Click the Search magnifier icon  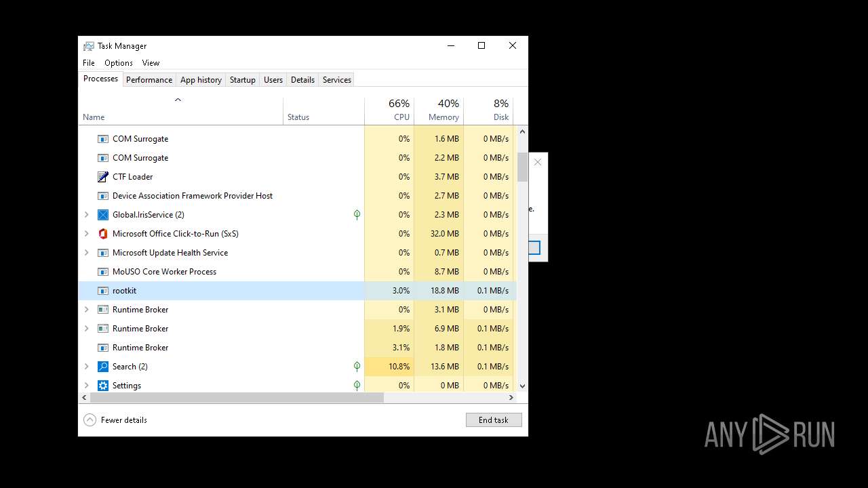103,367
